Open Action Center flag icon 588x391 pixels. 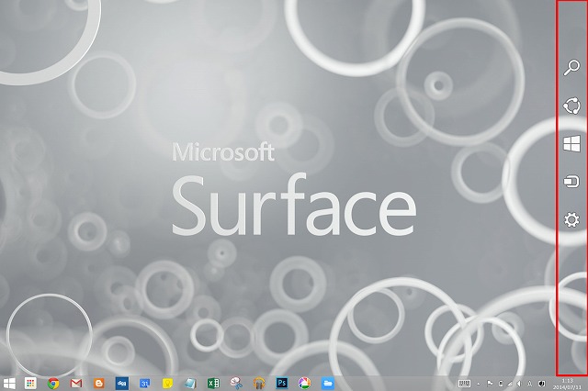click(490, 384)
